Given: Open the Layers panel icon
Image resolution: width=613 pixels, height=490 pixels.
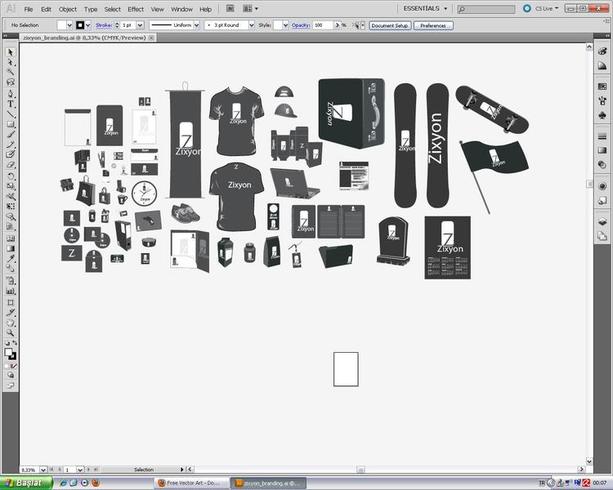Looking at the screenshot, I should coord(602,221).
